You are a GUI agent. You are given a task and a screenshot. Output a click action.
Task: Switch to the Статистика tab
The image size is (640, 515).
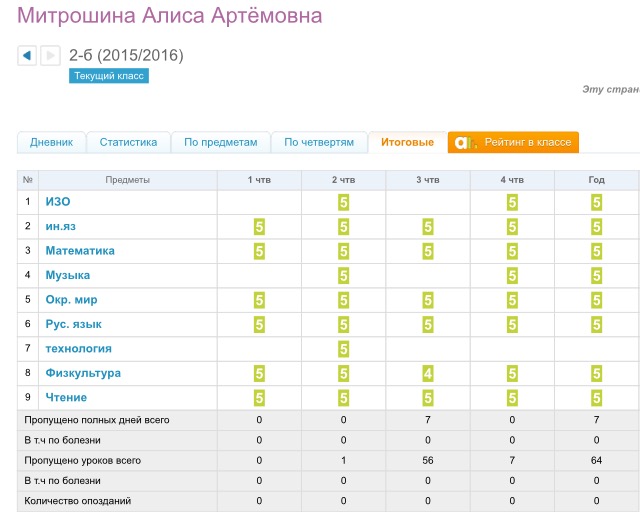coord(128,143)
